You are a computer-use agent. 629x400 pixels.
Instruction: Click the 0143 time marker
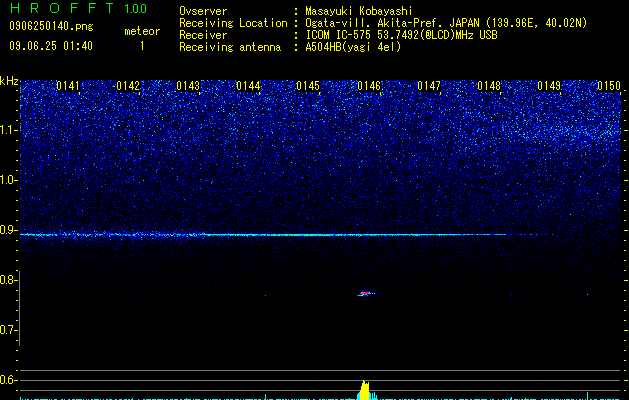(188, 86)
